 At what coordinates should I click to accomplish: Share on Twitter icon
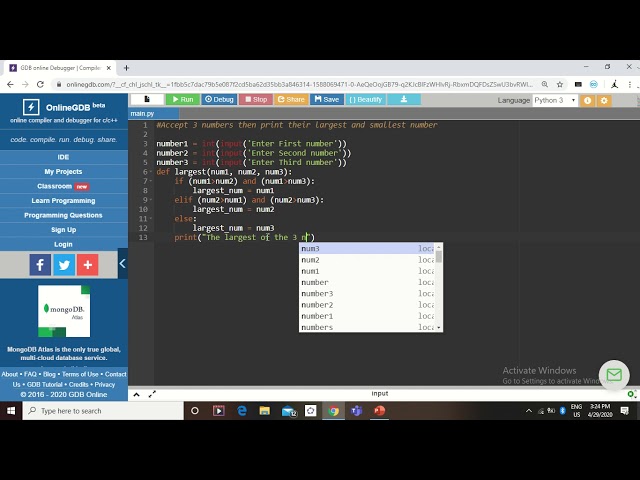pos(64,265)
